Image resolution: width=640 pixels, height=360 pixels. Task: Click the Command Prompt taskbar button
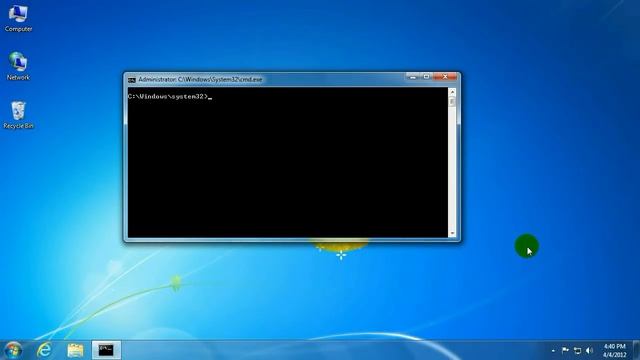tap(106, 350)
